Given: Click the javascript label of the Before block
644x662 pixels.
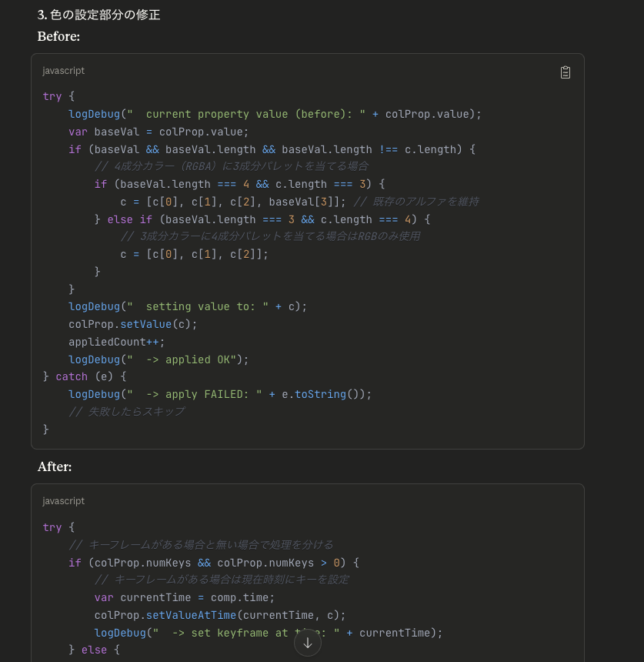Looking at the screenshot, I should point(64,71).
